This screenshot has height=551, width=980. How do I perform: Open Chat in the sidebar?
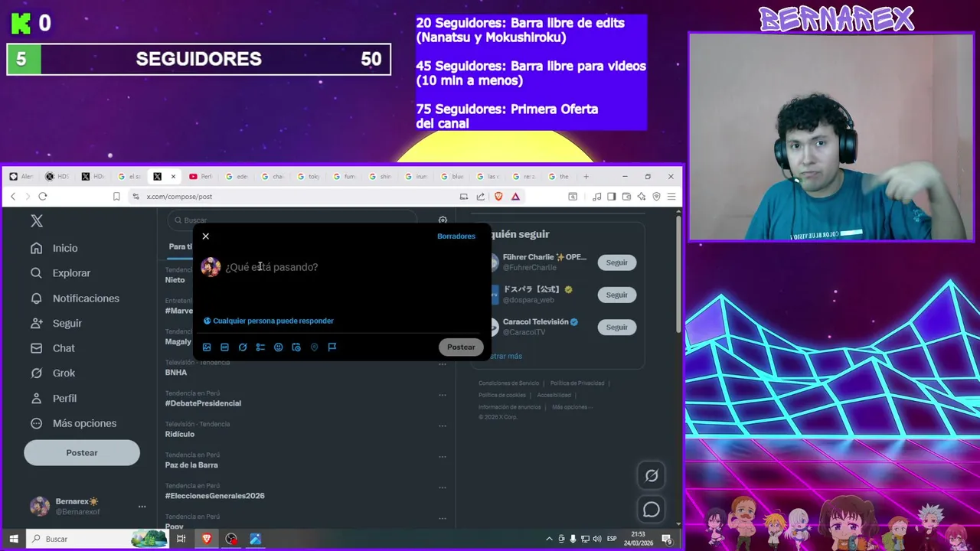click(53, 348)
